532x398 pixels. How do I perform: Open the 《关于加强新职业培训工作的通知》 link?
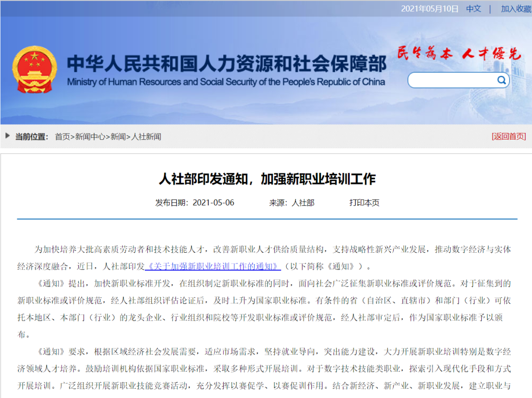(213, 266)
